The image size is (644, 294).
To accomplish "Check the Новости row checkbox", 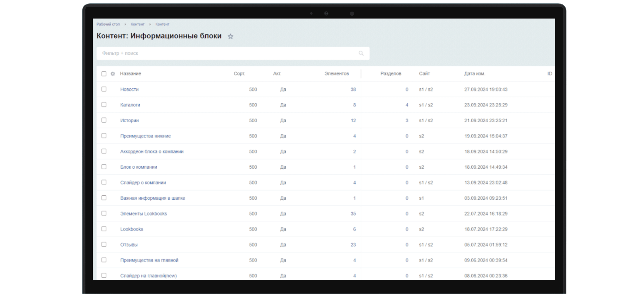I will [x=104, y=89].
